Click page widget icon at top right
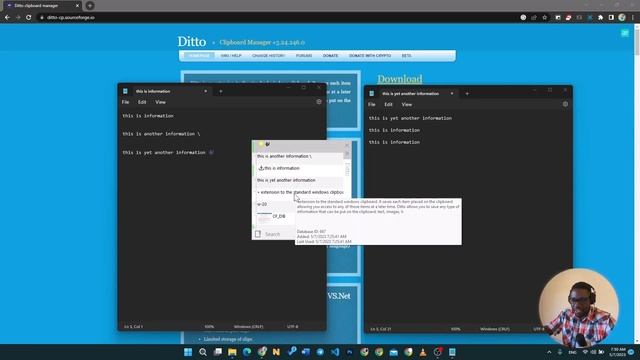The width and height of the screenshot is (640, 360). 625,33
